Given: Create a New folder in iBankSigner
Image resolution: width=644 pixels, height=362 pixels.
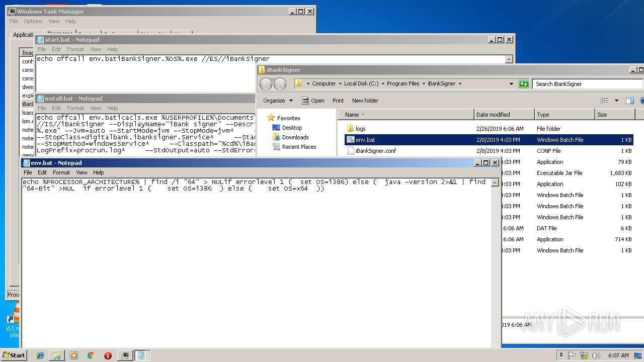Looking at the screenshot, I should (x=365, y=101).
